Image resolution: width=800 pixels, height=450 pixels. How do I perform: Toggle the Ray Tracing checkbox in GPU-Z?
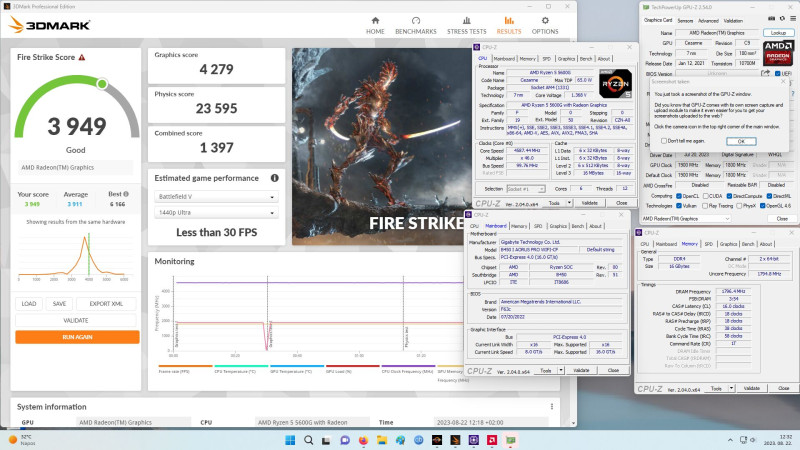point(706,206)
